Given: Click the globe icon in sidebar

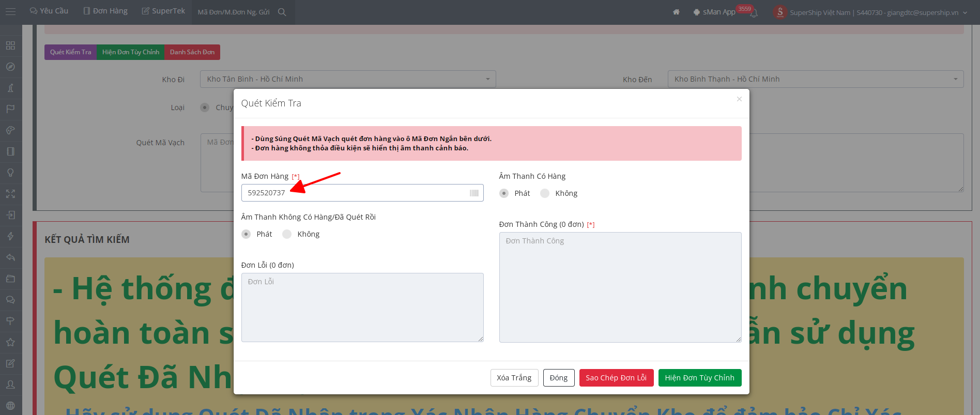Looking at the screenshot, I should 10,406.
